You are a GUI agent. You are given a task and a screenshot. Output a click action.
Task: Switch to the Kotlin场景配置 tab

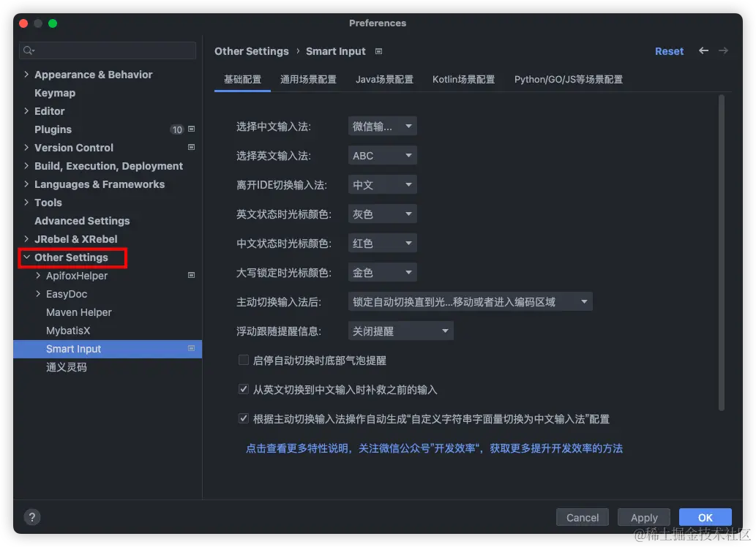[x=463, y=80]
